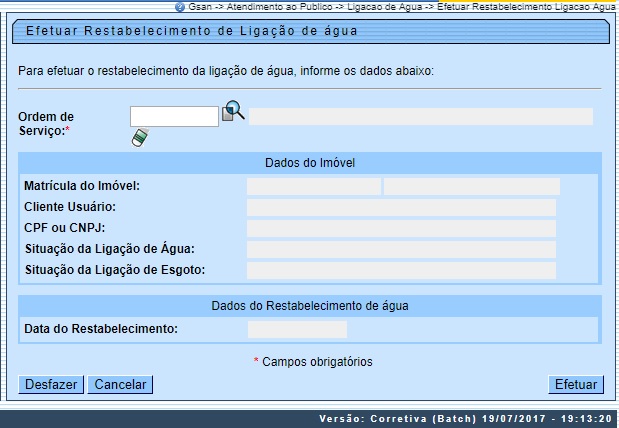The image size is (619, 428).
Task: Click the Cliente Usuário field
Action: point(401,207)
